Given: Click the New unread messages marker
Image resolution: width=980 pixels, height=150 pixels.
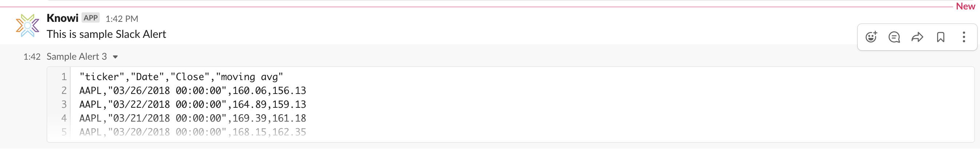Looking at the screenshot, I should (x=965, y=7).
